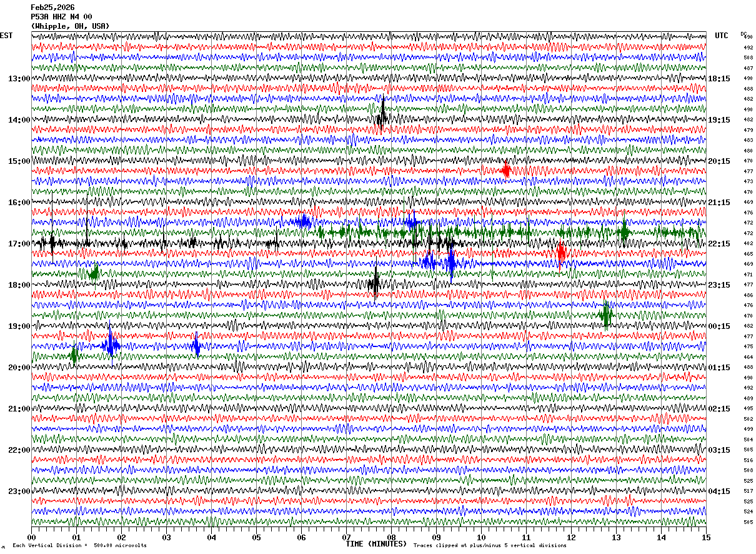Click the EST timezone label
Viewport: 756px width, 554px height.
[6, 36]
